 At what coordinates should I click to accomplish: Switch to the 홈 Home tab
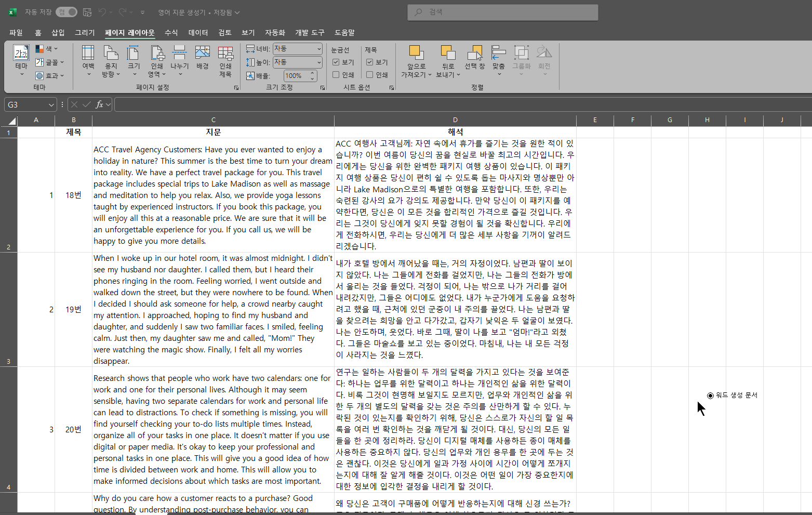[x=38, y=33]
